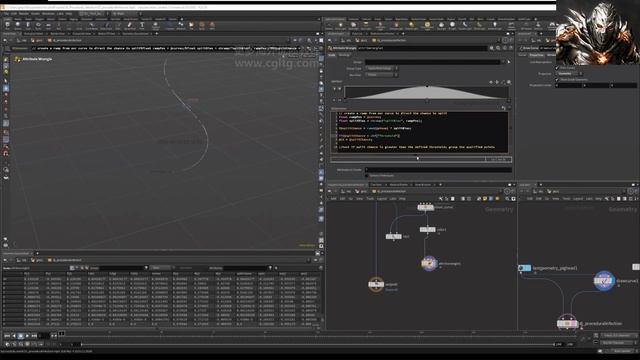Add a Camera from the lights shelf
This screenshot has height=360, width=640.
click(x=329, y=26)
